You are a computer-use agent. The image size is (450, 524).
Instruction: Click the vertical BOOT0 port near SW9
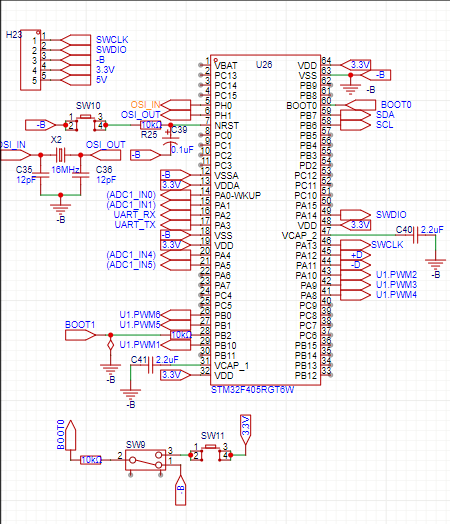click(x=70, y=435)
